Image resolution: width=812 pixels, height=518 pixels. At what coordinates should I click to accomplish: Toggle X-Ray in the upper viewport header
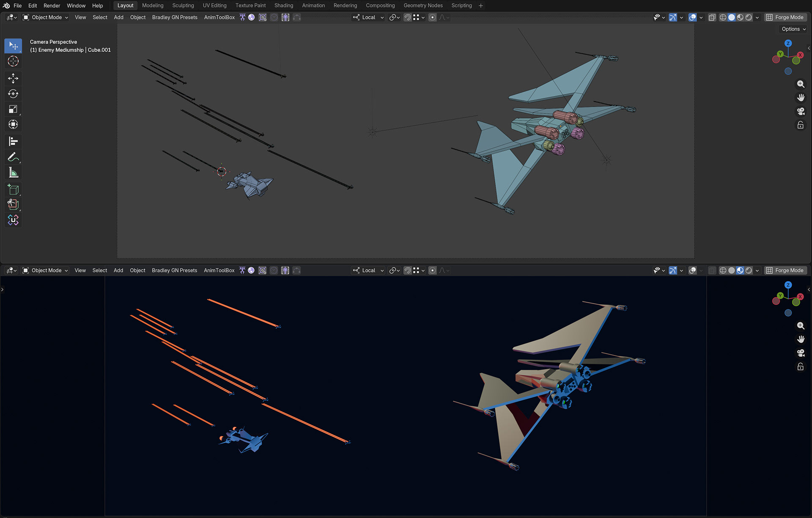tap(712, 17)
